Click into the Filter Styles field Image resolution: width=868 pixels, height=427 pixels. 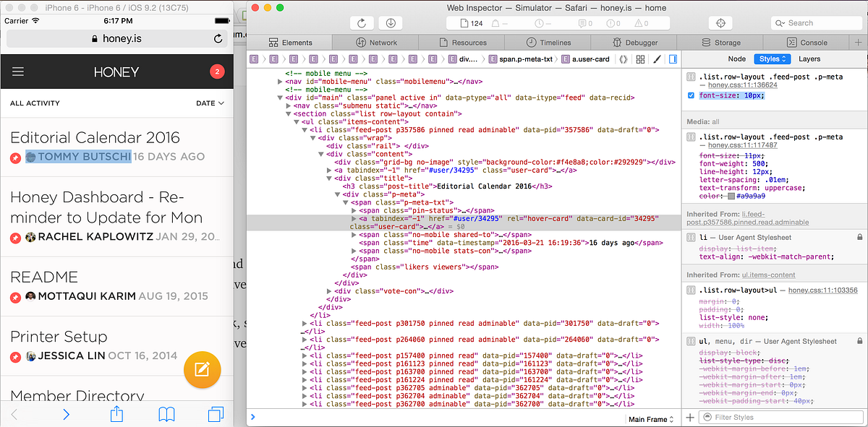780,417
